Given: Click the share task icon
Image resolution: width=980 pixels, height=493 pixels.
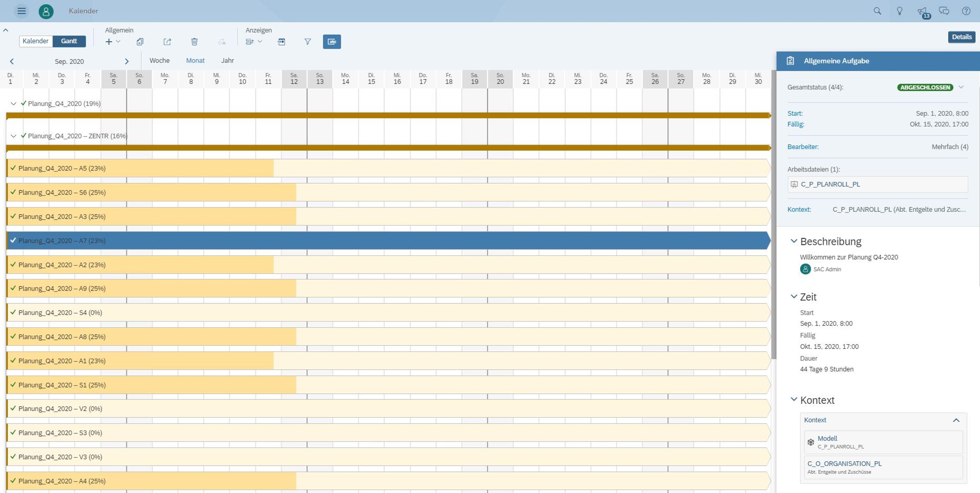Looking at the screenshot, I should point(167,42).
